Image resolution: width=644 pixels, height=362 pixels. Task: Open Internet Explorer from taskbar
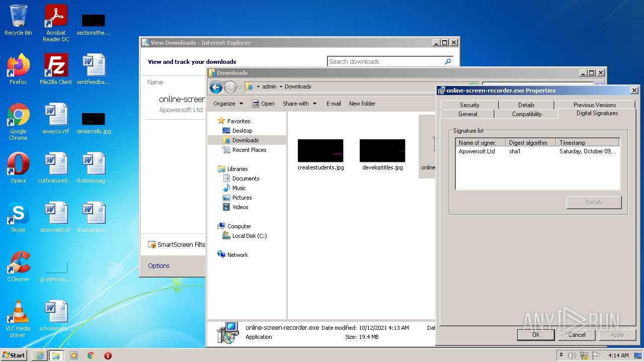point(40,355)
